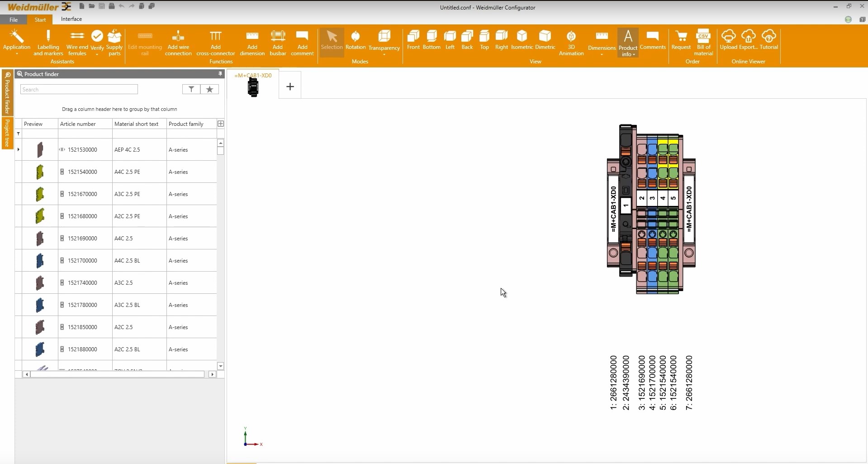The image size is (868, 464).
Task: Click the Export button in the ribbon
Action: (748, 40)
